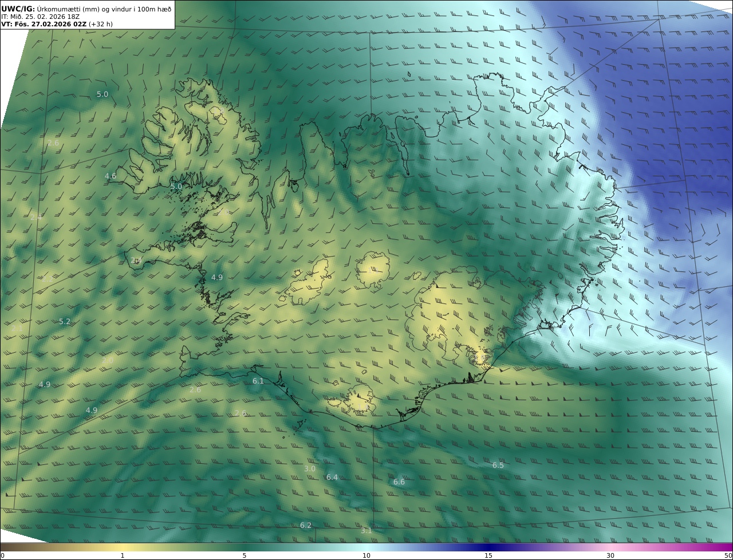Click the map value label "4.6"
Viewport: 733px width, 560px height.
click(x=111, y=176)
